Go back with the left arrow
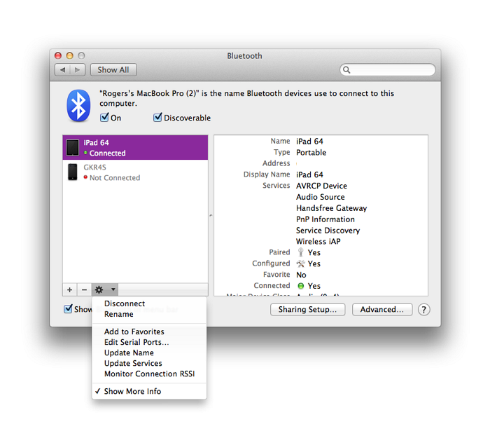Image resolution: width=504 pixels, height=424 pixels. (x=63, y=70)
